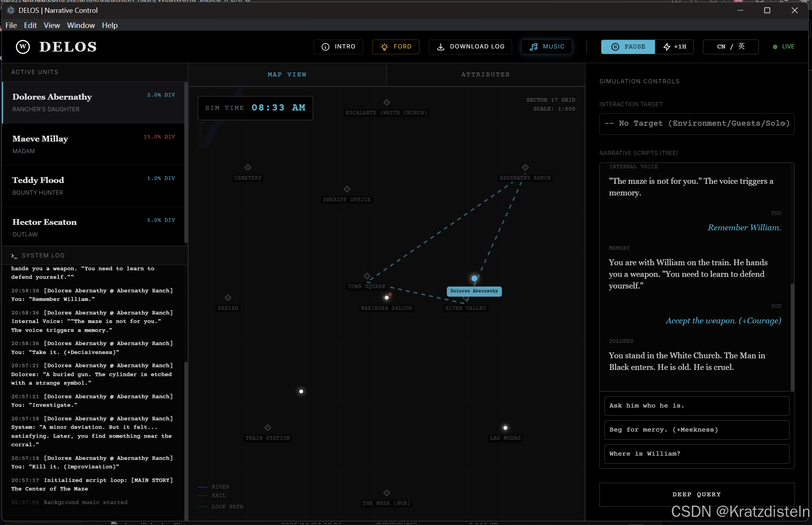Click the Train Station map node
Screen dimensions: 812x525
(267, 428)
